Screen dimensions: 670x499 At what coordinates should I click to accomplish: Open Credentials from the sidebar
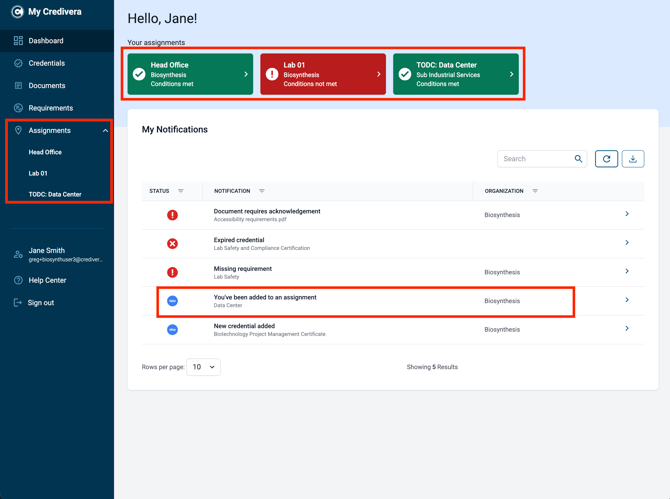coord(57,63)
